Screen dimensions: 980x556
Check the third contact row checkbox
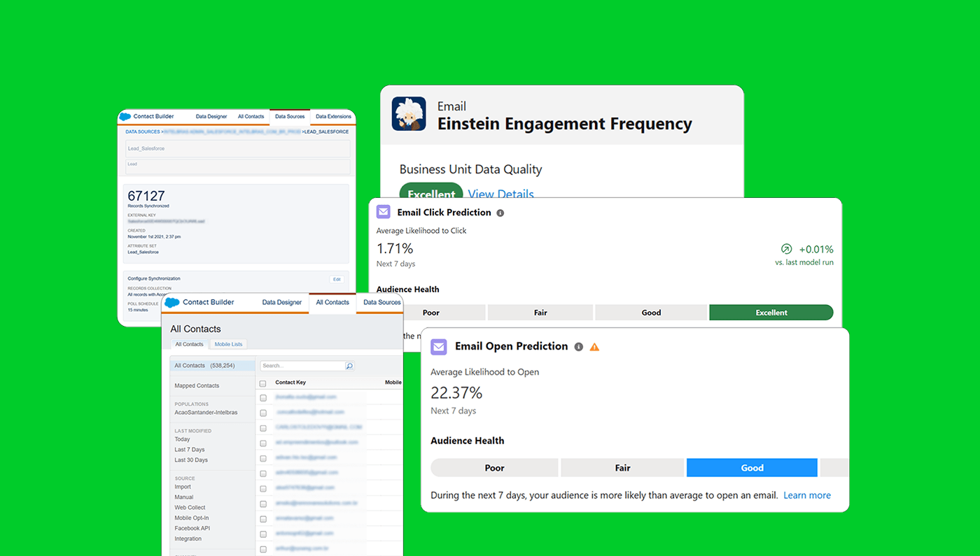click(263, 428)
